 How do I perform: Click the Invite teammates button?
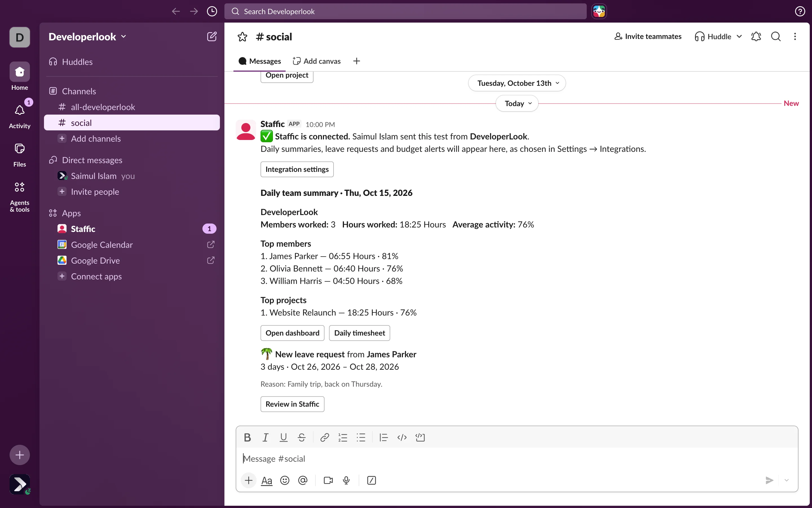[x=648, y=36]
